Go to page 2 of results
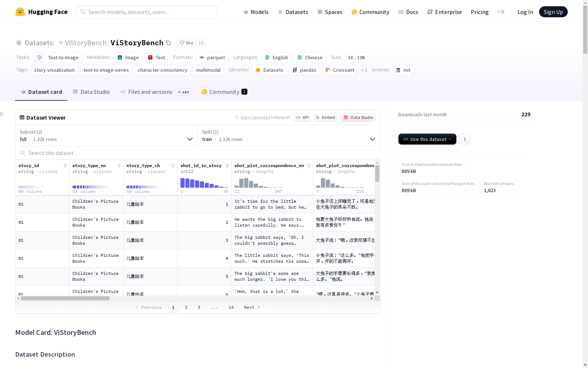588x368 pixels. 186,307
